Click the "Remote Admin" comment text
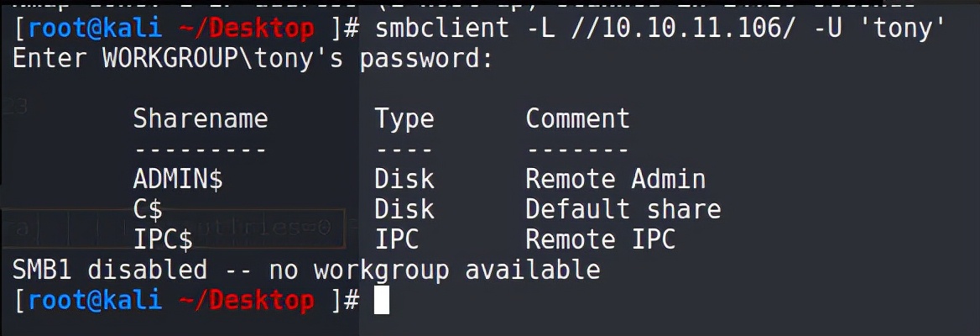980x336 pixels. click(615, 179)
